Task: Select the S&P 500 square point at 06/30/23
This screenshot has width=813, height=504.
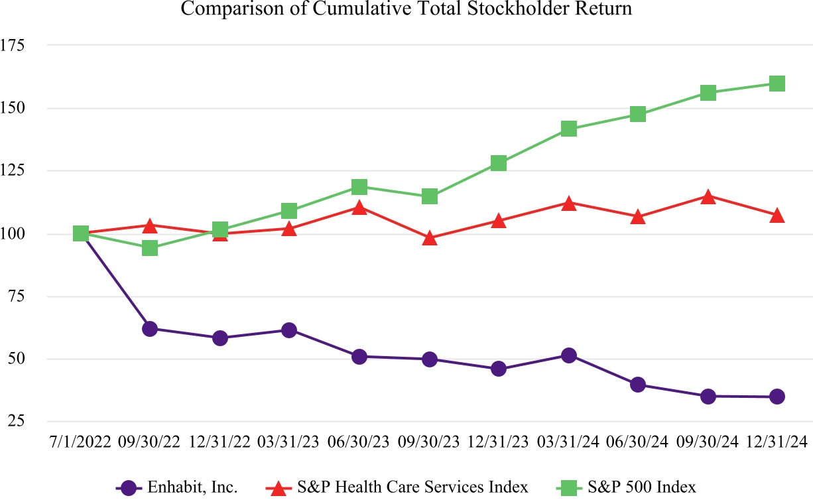Action: click(x=359, y=187)
